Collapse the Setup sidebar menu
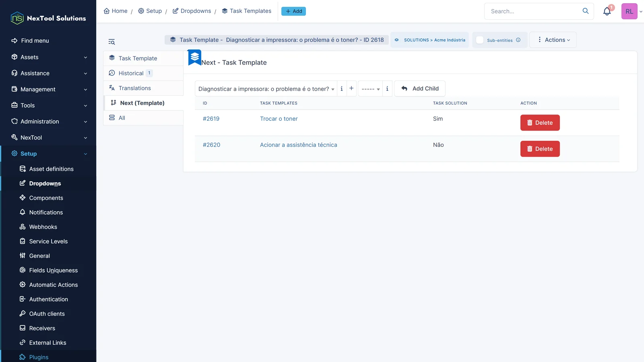 click(x=48, y=154)
